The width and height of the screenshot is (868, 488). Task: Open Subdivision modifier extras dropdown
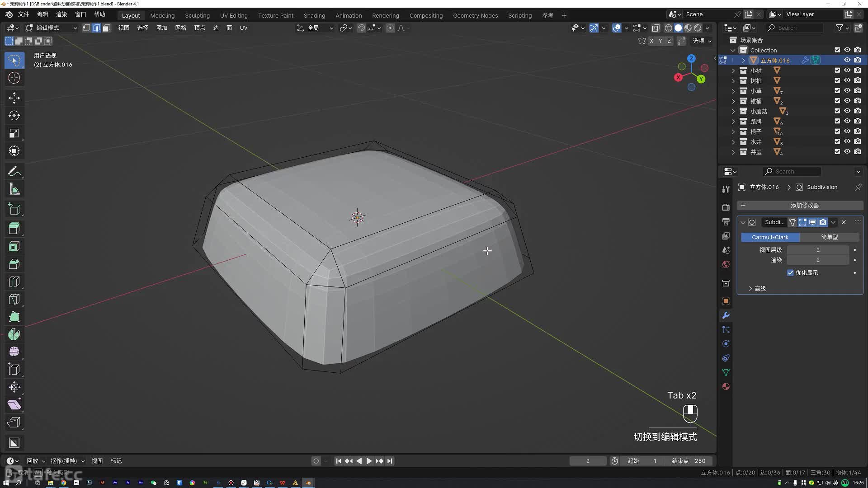click(833, 222)
